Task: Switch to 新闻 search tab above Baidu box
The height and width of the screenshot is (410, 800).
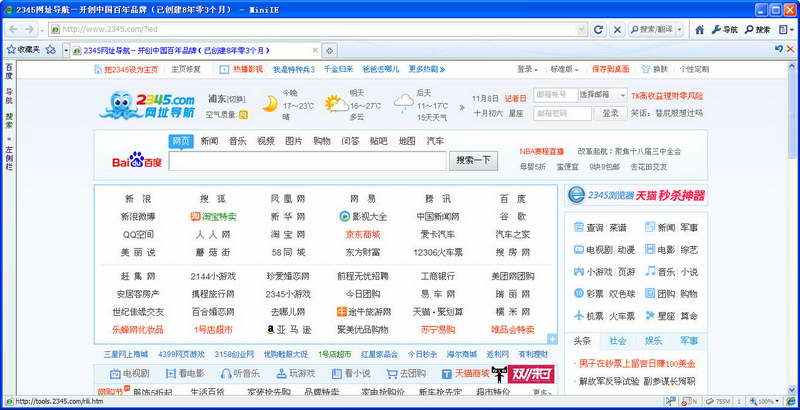Action: tap(208, 141)
